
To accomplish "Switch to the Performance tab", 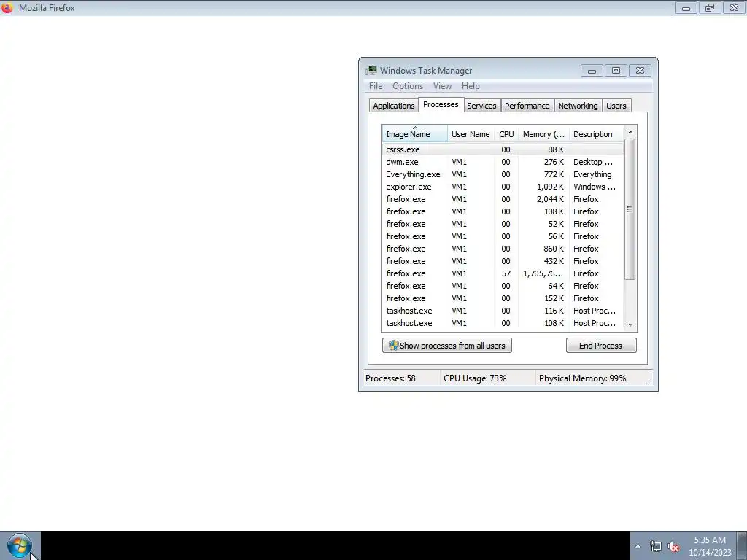I will coord(527,106).
